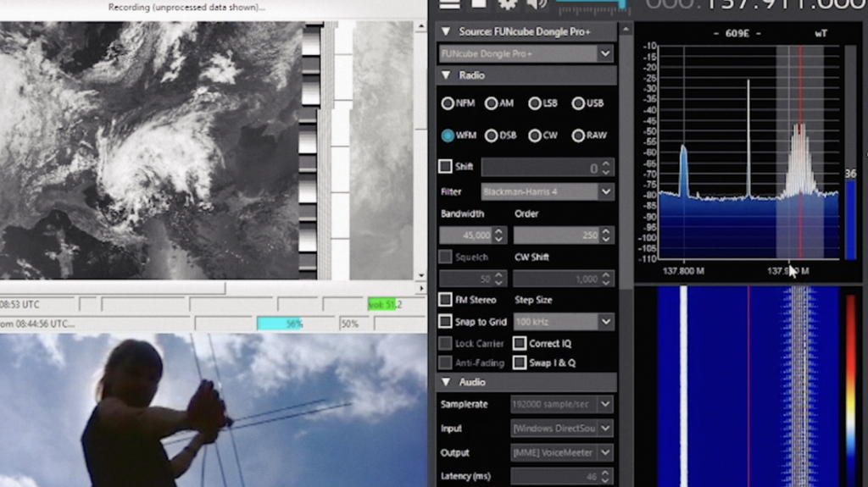868x487 pixels.
Task: Open the Samplerate 192000 sample/sec dropdown
Action: [605, 405]
